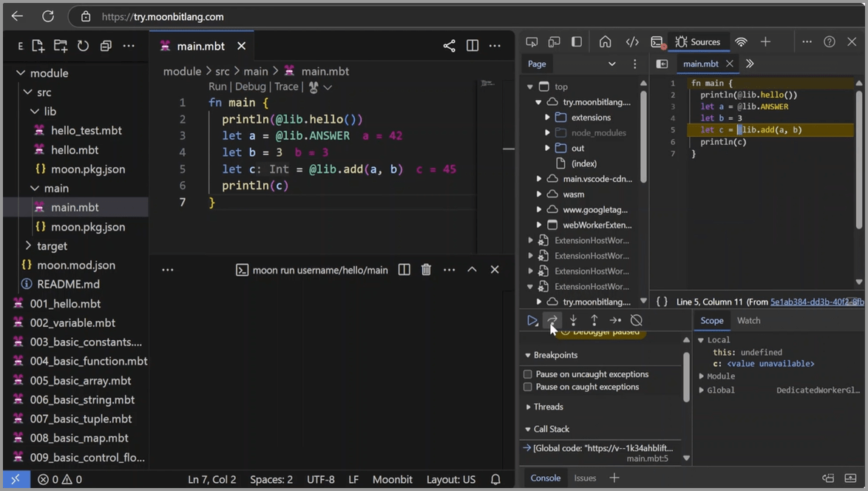Deactivate breakpoints icon

(637, 320)
